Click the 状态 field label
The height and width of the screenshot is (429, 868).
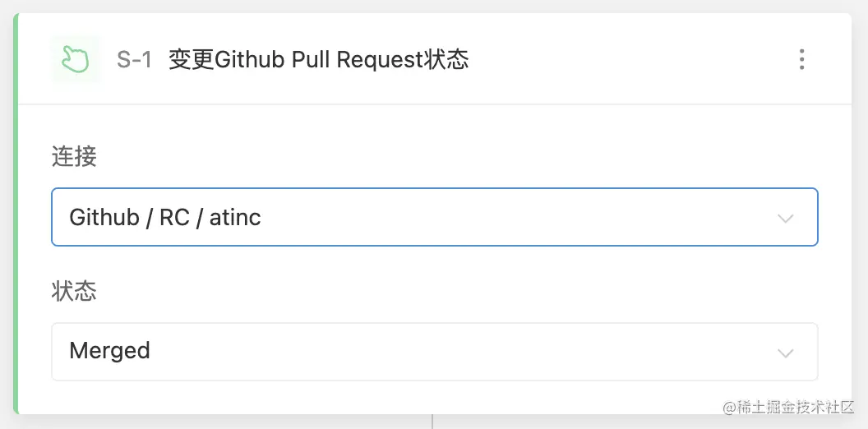coord(74,291)
